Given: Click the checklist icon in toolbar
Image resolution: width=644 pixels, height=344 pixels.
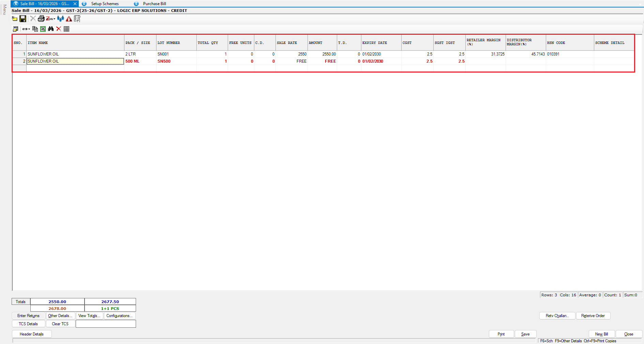Looking at the screenshot, I should (x=77, y=19).
